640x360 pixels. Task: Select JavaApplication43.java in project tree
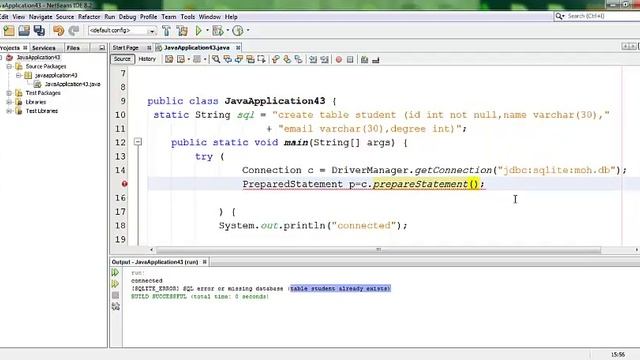pos(73,84)
